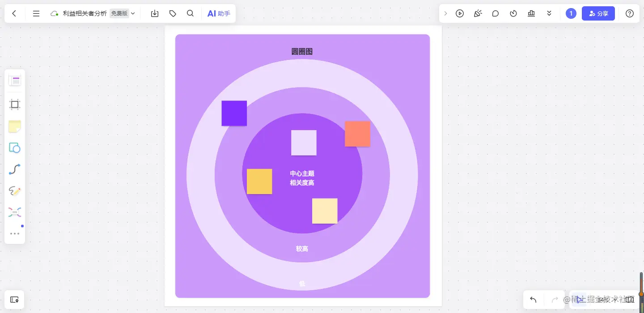Start presentation with the play icon
This screenshot has width=644, height=313.
[x=460, y=13]
